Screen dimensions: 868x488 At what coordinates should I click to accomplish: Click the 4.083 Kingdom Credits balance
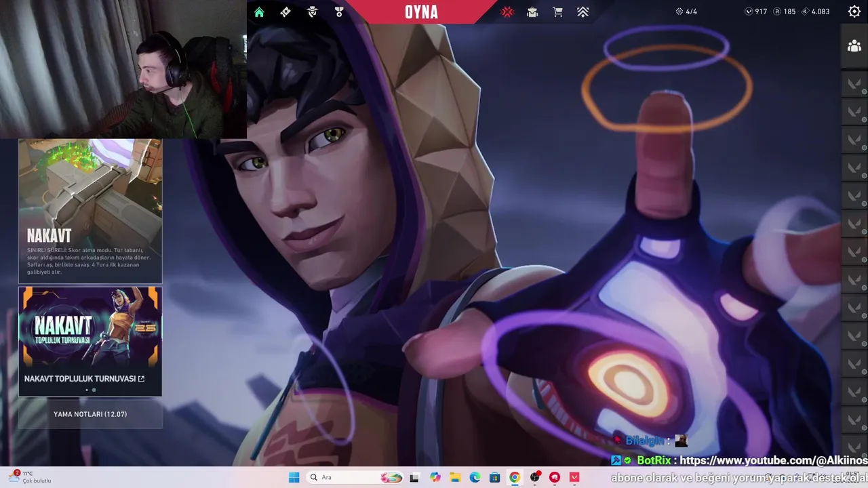click(815, 12)
